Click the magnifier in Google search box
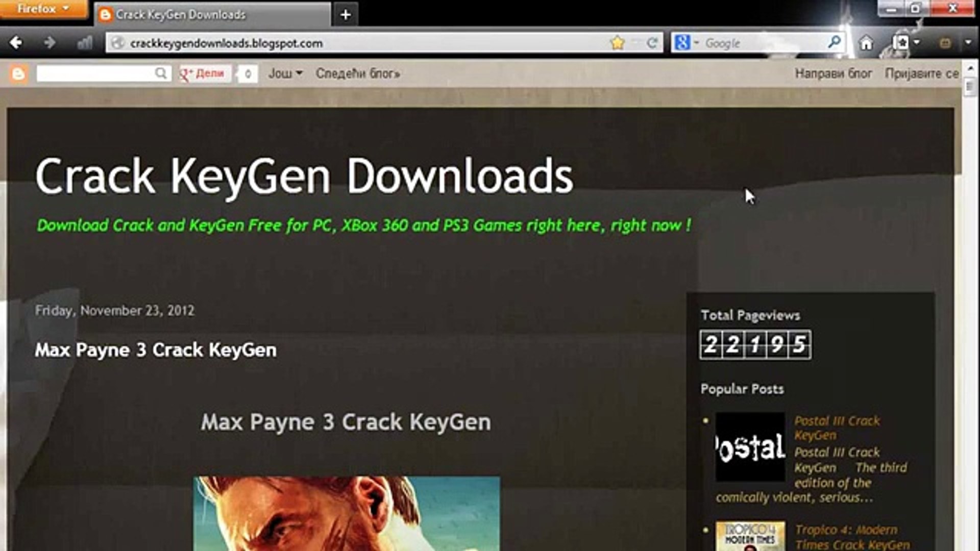This screenshot has width=980, height=551. (x=834, y=42)
